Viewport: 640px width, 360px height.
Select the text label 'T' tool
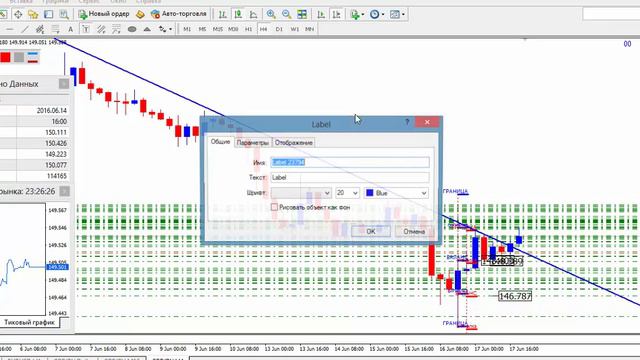pyautogui.click(x=86, y=29)
